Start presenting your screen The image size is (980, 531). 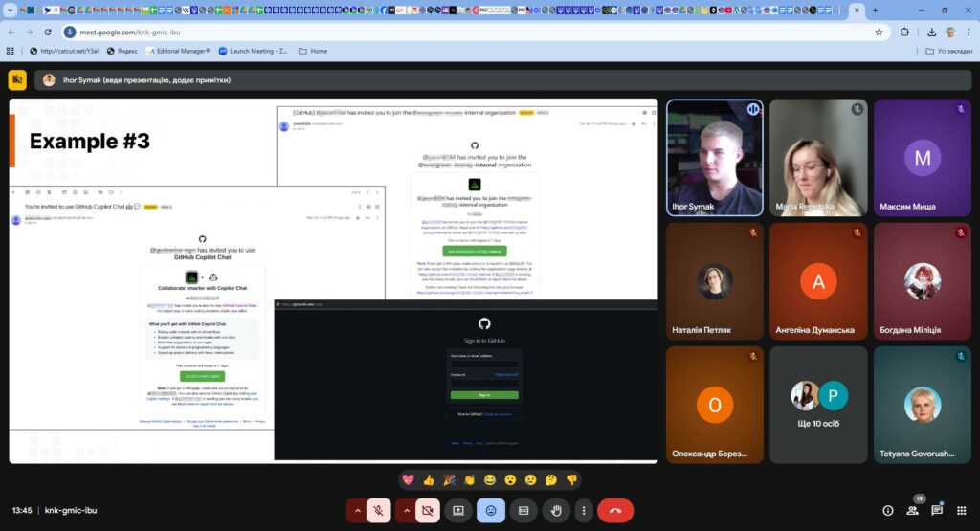coord(458,511)
